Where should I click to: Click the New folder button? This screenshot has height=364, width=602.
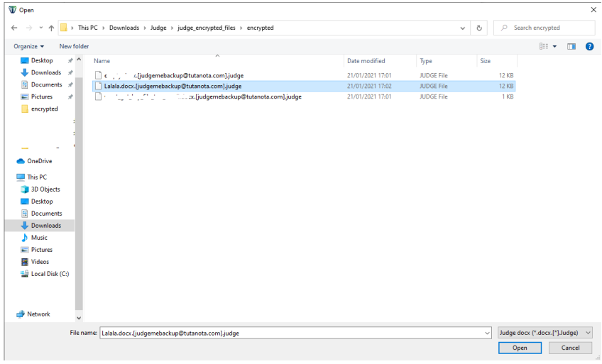pos(74,46)
